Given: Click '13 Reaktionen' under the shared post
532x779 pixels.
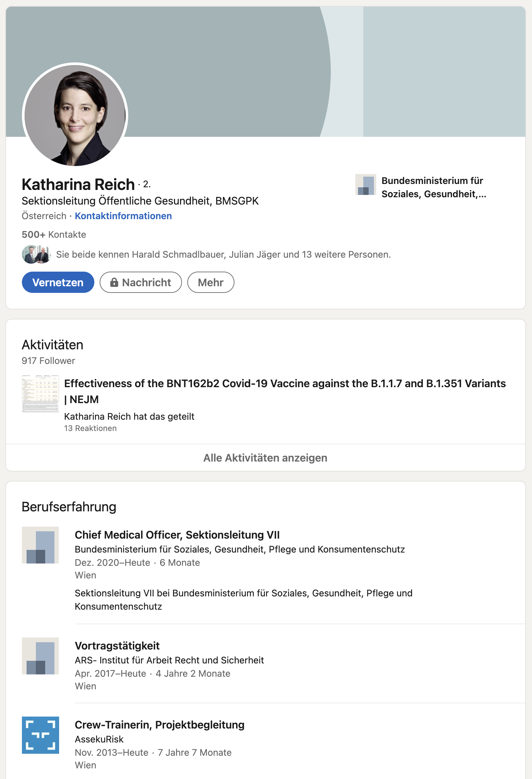Looking at the screenshot, I should (x=91, y=428).
